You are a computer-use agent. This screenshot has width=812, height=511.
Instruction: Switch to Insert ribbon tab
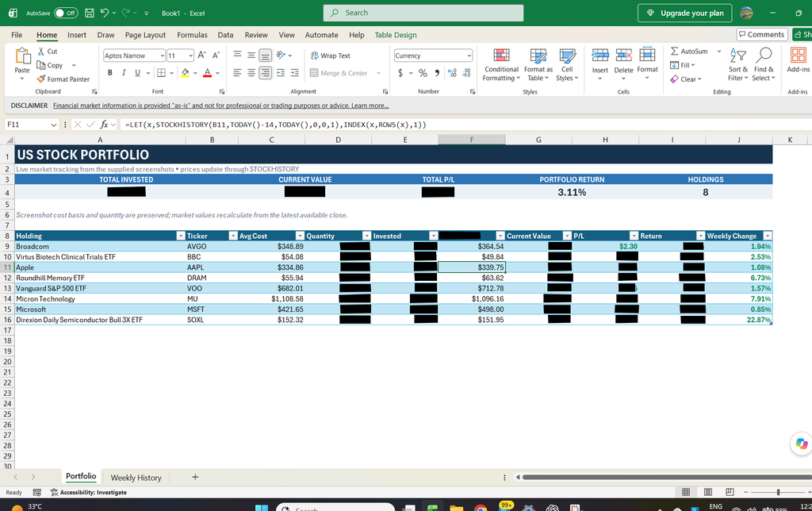[77, 35]
